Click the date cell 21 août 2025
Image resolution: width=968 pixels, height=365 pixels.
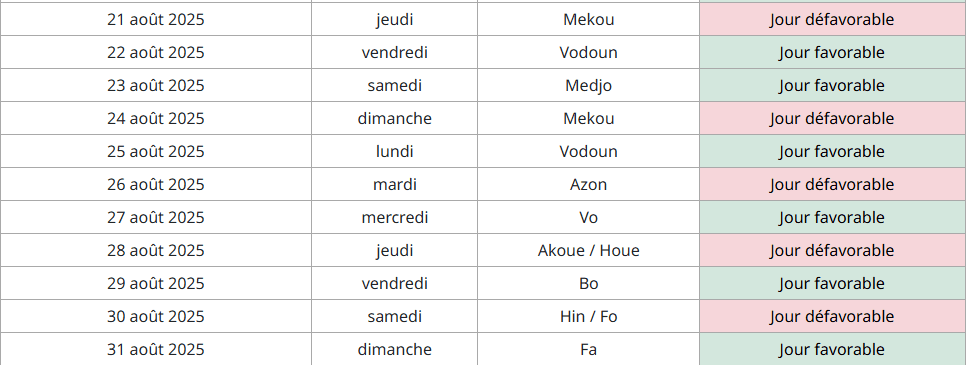coord(156,19)
